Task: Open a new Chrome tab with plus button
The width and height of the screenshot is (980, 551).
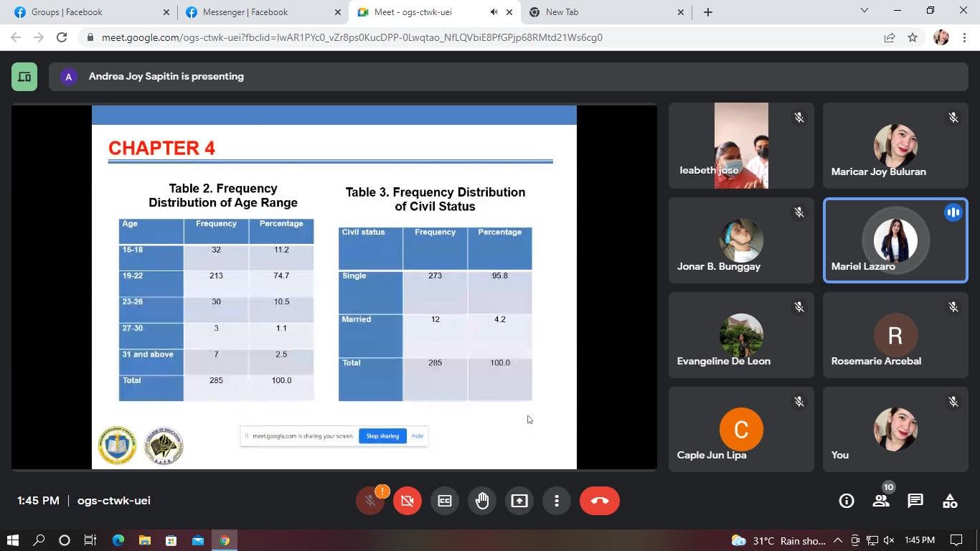Action: pyautogui.click(x=708, y=12)
